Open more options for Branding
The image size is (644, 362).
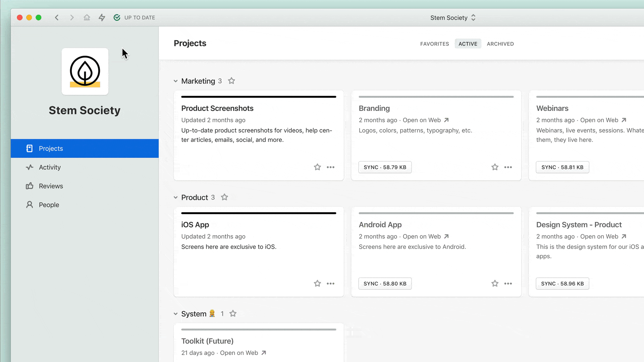point(508,167)
